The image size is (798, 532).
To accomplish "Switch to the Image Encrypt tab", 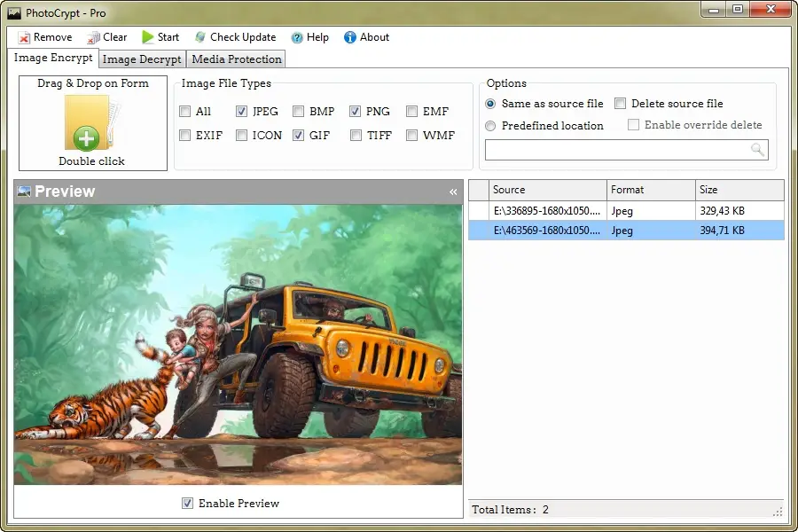I will pos(53,58).
